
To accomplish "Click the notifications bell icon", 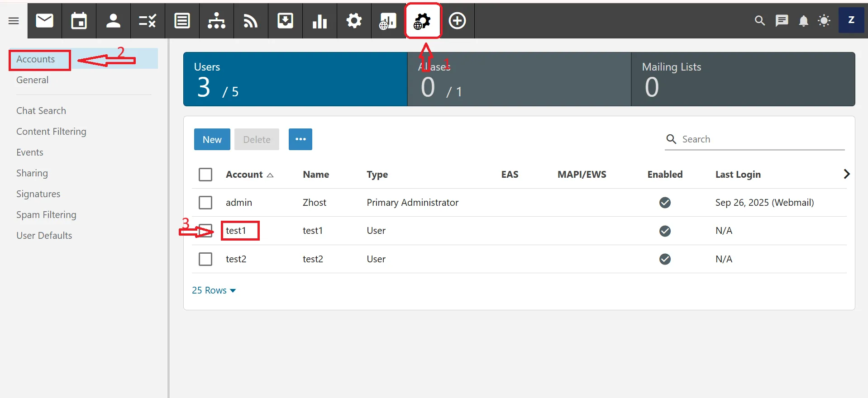I will 803,21.
